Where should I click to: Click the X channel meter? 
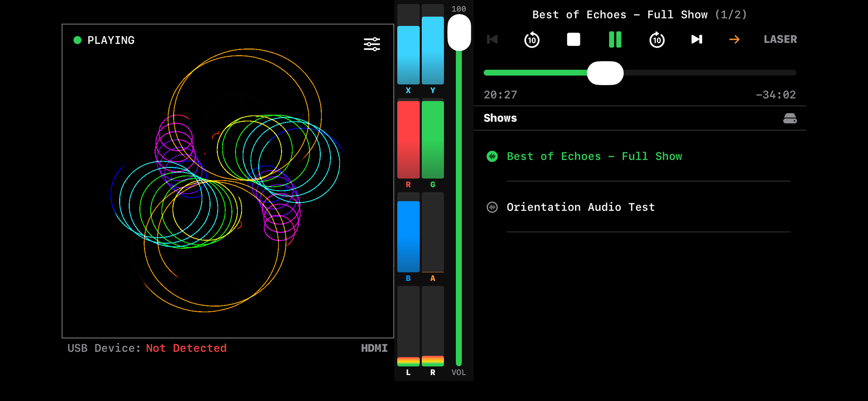tap(408, 44)
